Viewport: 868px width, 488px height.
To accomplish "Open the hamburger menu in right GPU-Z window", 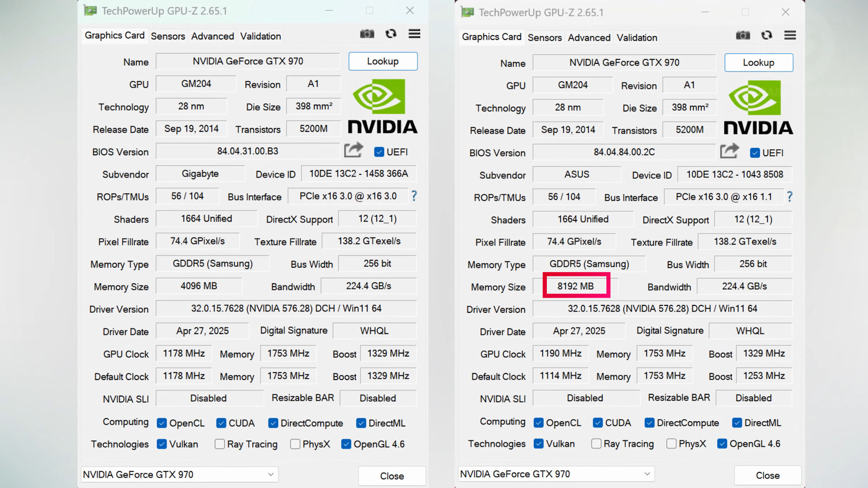I will click(790, 35).
